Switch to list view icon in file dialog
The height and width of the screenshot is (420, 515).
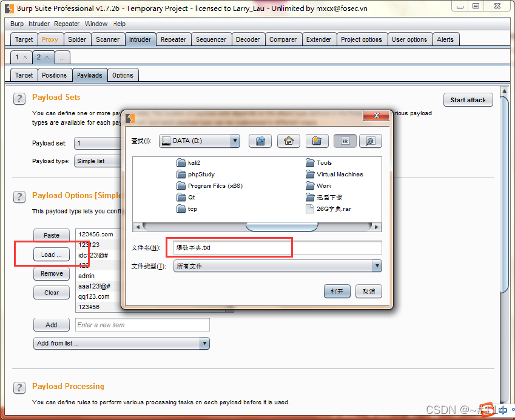coord(345,141)
